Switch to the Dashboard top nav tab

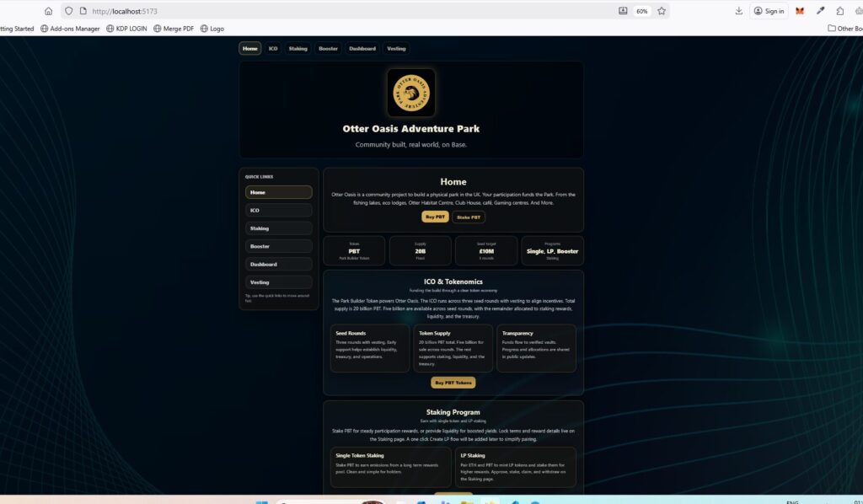362,49
